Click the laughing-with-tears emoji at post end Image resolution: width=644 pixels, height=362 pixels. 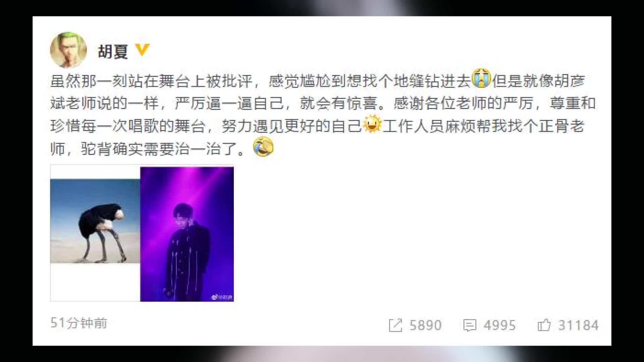[x=263, y=147]
